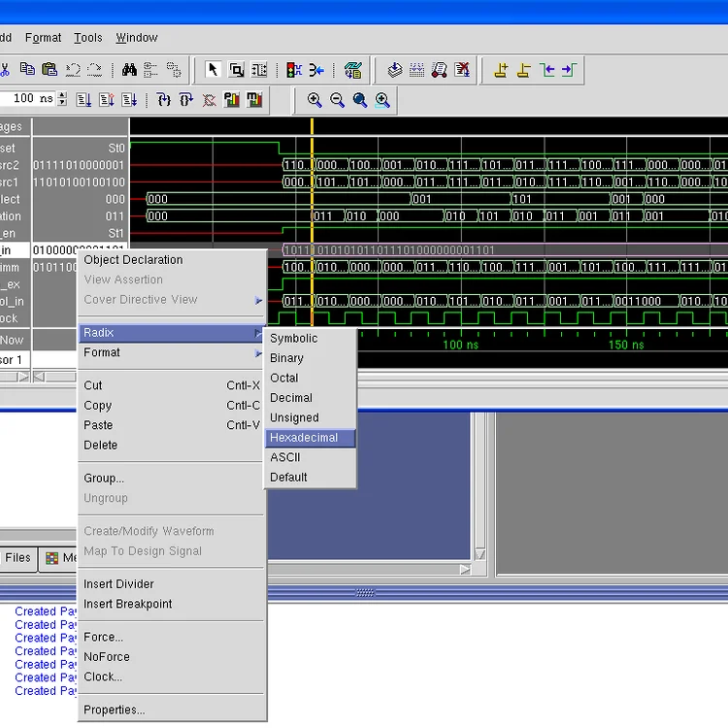Click the Insert Cursor yellow plus icon
728x728 pixels.
[x=501, y=70]
